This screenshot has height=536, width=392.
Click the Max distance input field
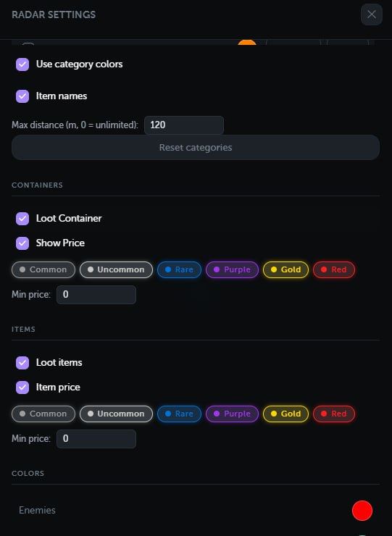[184, 125]
